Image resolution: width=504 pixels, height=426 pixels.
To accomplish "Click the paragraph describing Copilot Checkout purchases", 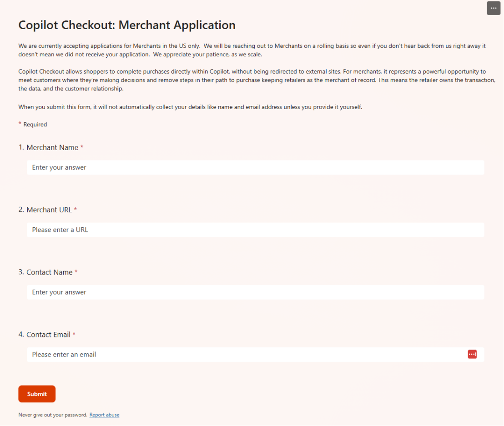I will point(257,80).
